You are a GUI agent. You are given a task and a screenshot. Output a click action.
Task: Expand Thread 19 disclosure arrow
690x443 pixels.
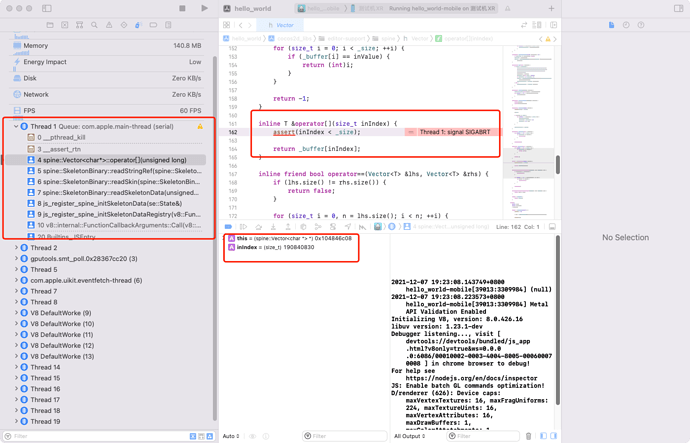(16, 421)
